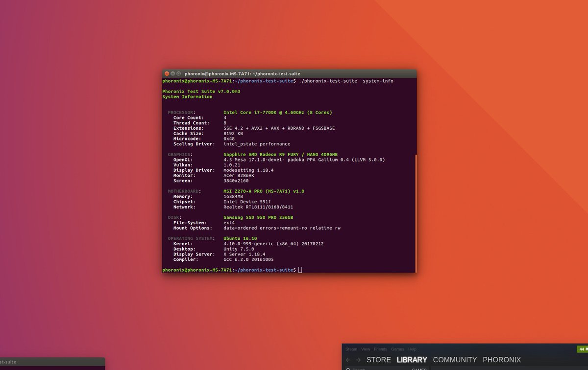The image size is (588, 370).
Task: Click the '16384MB' memory value
Action: point(233,196)
